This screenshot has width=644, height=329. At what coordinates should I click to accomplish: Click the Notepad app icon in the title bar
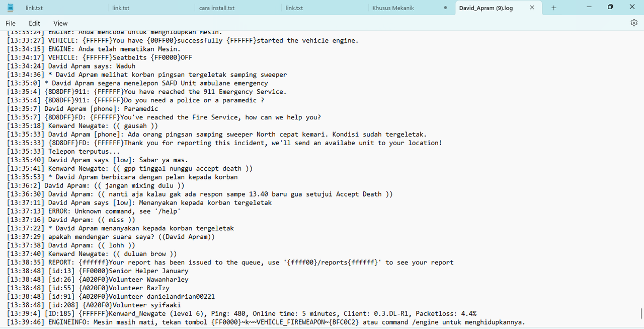(x=11, y=8)
